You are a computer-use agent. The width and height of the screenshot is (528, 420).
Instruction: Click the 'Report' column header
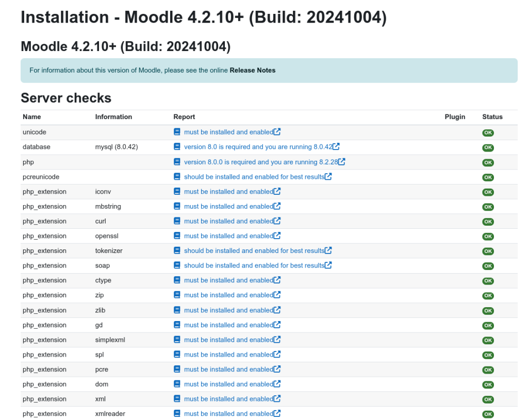[184, 117]
